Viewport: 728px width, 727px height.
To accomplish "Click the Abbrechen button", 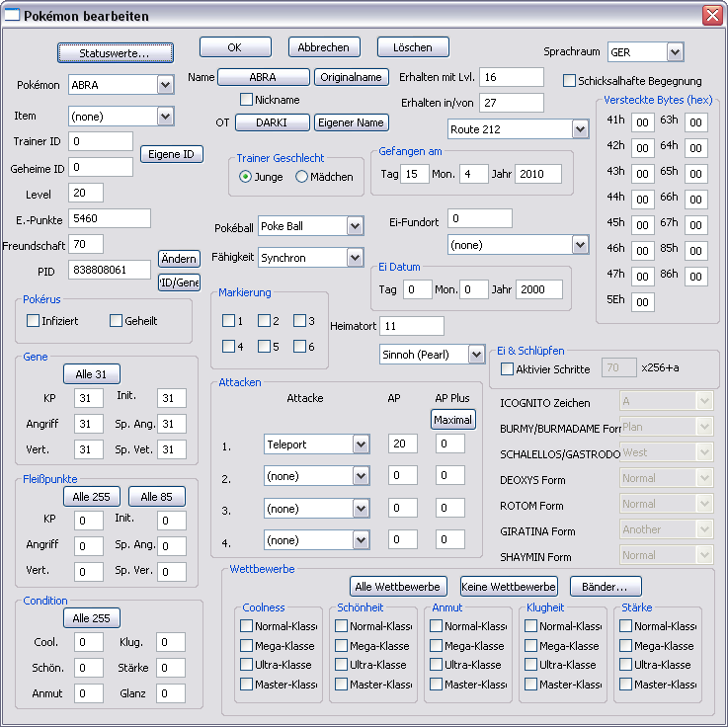I will pyautogui.click(x=324, y=47).
